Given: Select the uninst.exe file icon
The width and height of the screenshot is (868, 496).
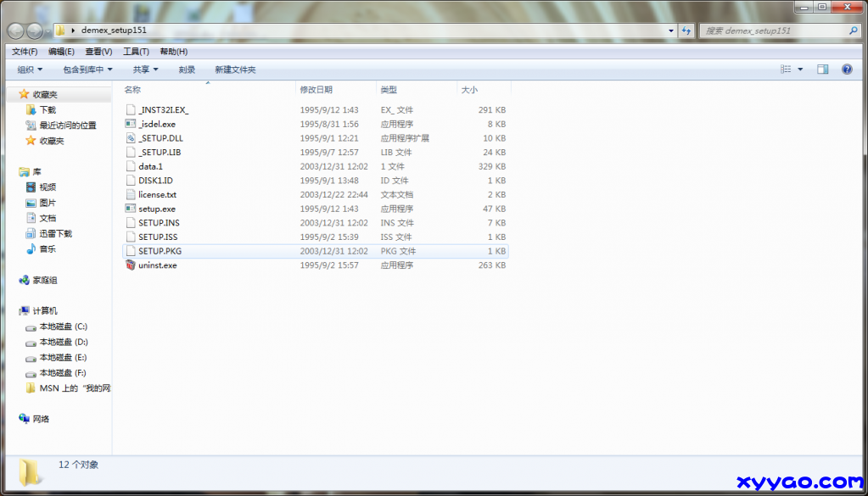Looking at the screenshot, I should tap(130, 265).
